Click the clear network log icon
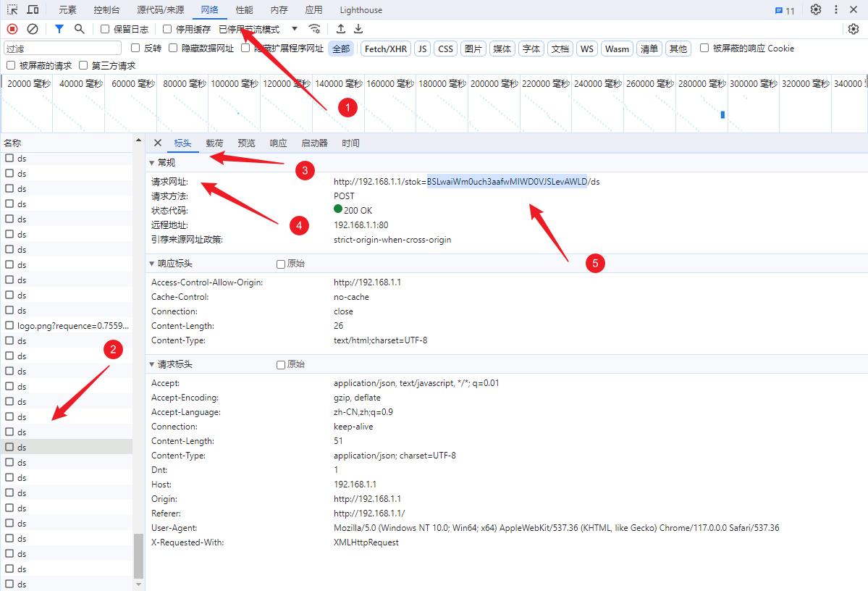868x591 pixels. click(31, 29)
